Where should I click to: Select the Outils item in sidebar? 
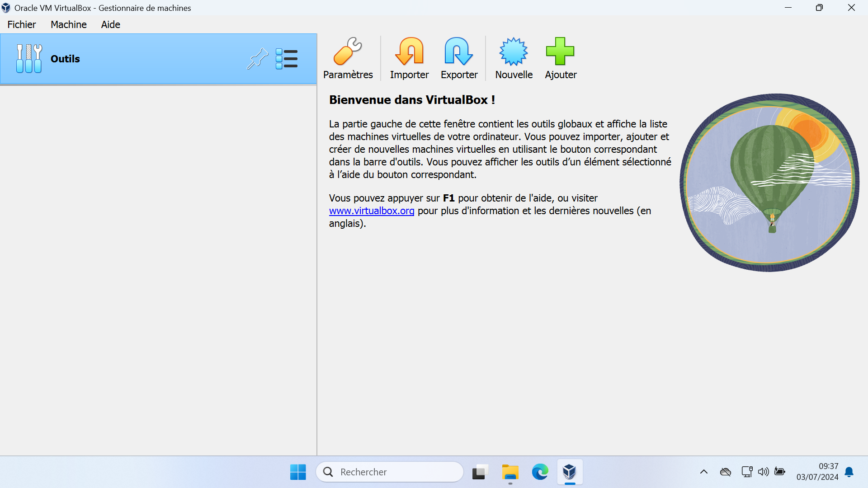tap(158, 59)
